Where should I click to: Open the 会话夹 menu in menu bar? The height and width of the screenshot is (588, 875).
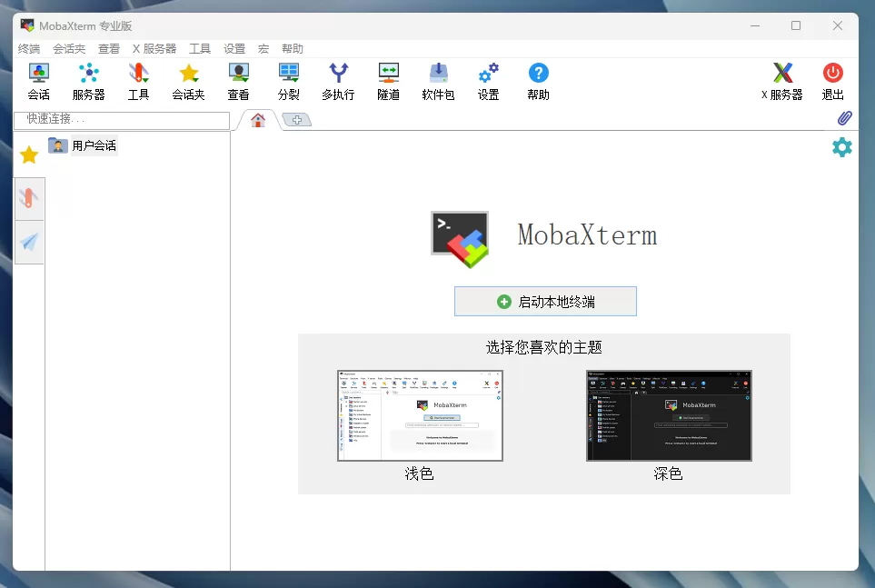(x=69, y=48)
